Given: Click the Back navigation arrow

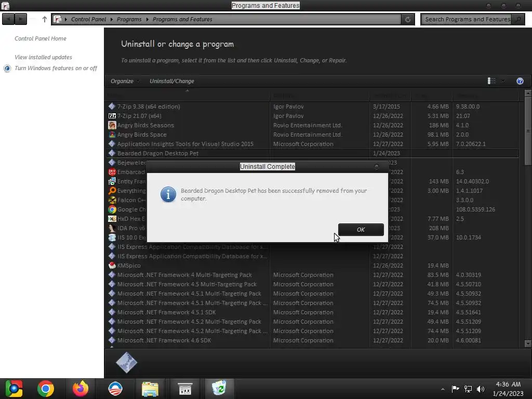Looking at the screenshot, I should [x=8, y=19].
